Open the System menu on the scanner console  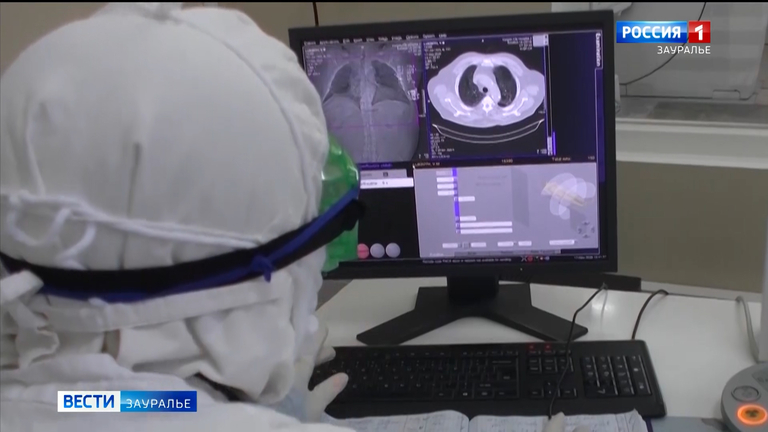point(429,36)
